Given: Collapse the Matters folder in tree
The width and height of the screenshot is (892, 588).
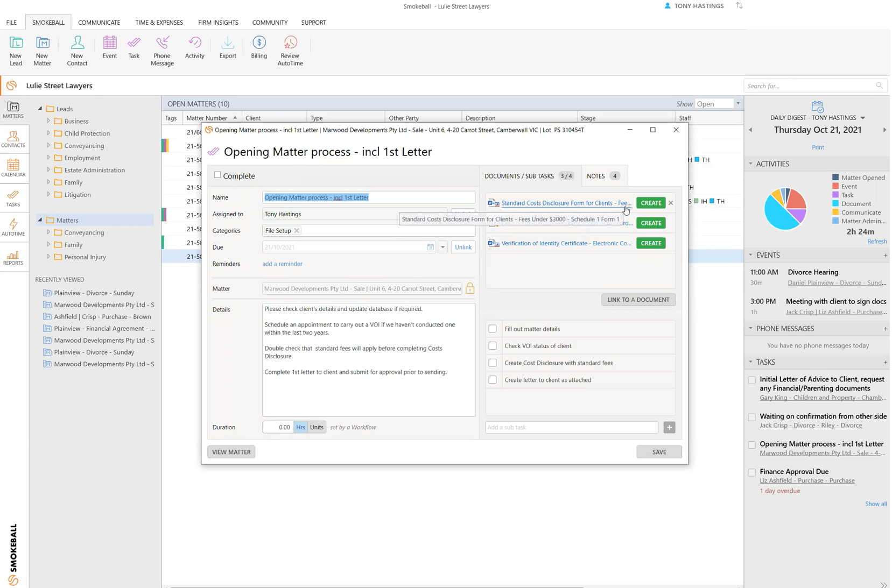Looking at the screenshot, I should [40, 220].
